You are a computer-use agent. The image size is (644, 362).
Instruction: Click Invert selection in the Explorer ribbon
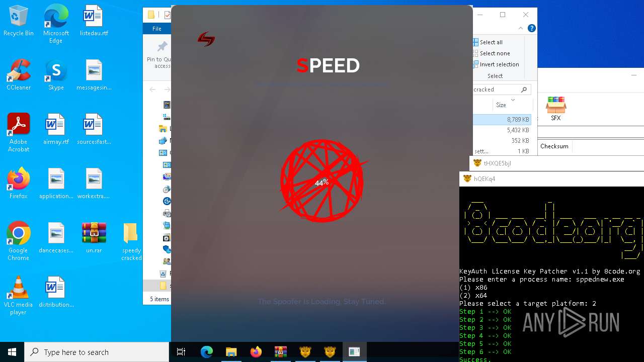pos(496,64)
